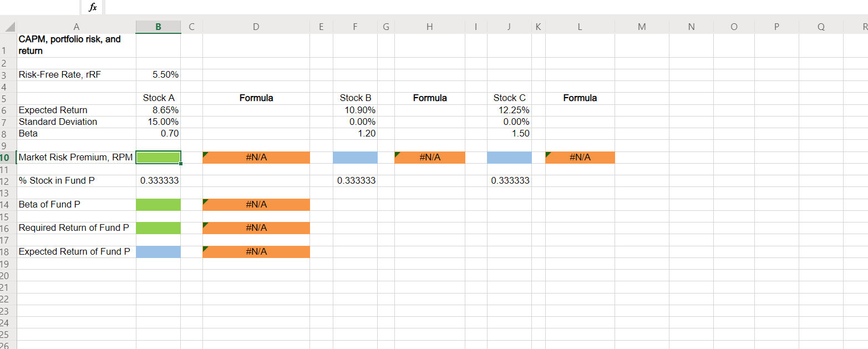Select the entire column B header

(x=158, y=26)
